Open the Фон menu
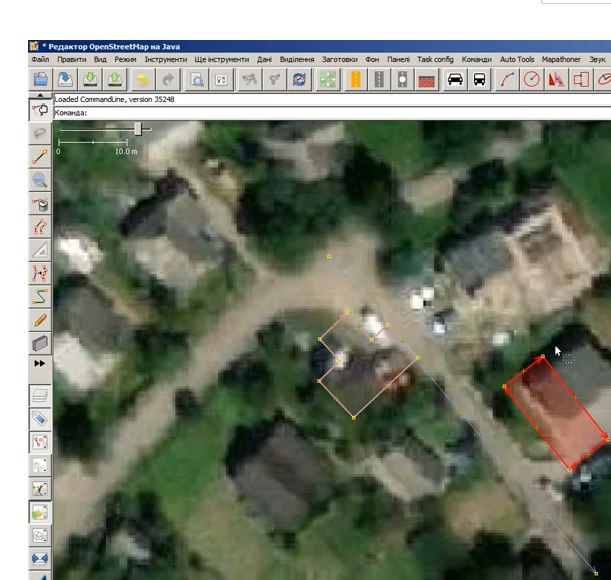Viewport: 611px width, 580px height. (x=372, y=59)
